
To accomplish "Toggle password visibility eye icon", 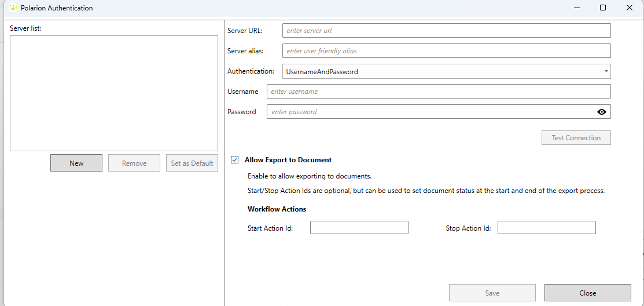I will (x=602, y=112).
